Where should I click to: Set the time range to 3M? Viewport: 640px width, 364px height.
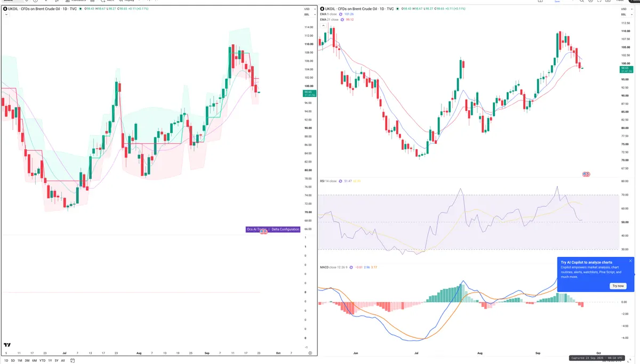click(x=27, y=360)
